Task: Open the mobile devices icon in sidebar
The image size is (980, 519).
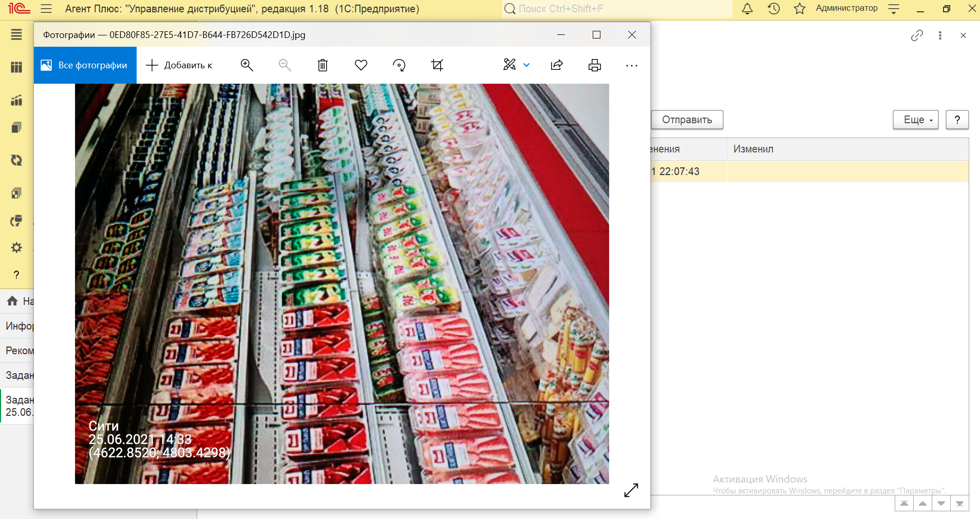Action: pyautogui.click(x=16, y=221)
